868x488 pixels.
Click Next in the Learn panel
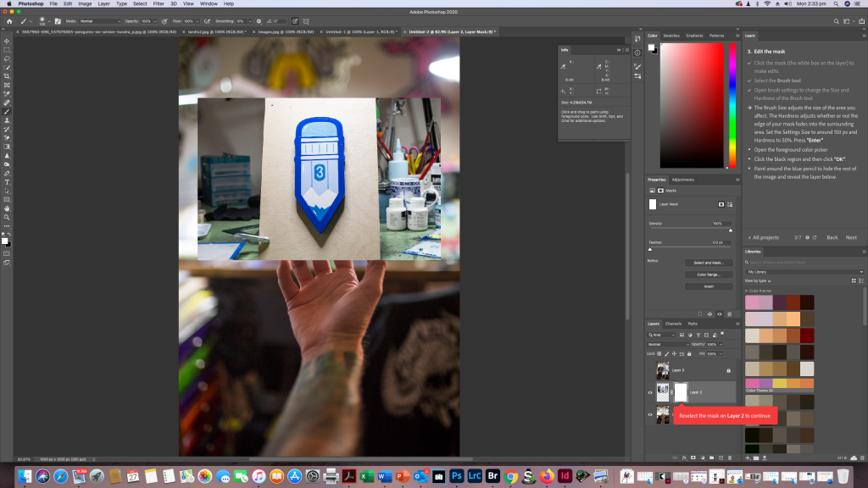[851, 237]
